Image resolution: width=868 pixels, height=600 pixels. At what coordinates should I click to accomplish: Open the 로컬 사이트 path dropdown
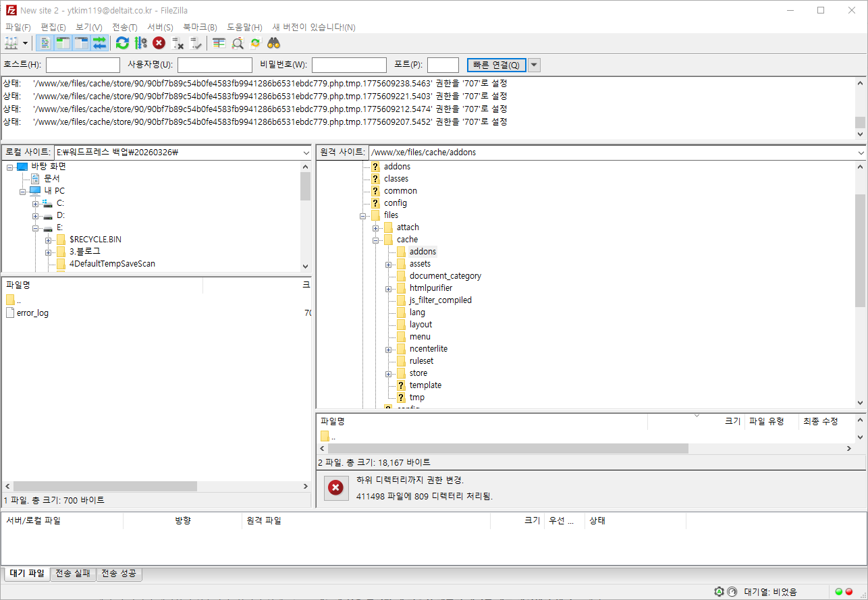click(306, 153)
